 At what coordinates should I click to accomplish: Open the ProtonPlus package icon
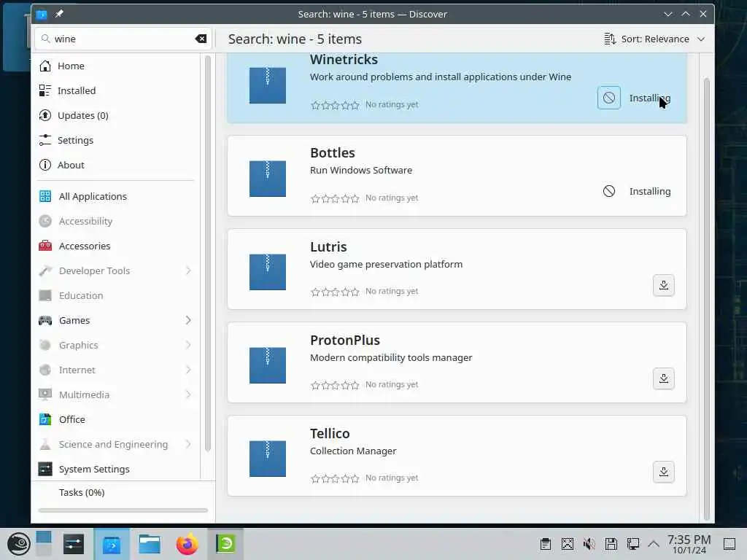267,365
